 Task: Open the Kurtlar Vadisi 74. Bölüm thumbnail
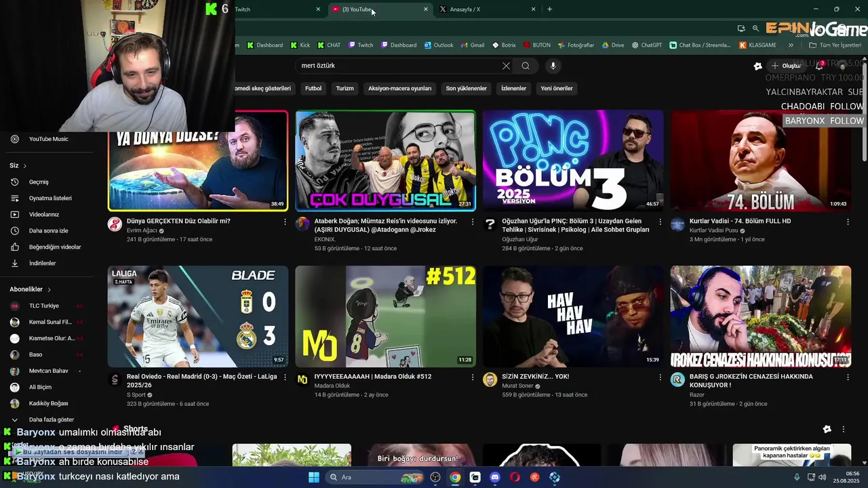[761, 161]
